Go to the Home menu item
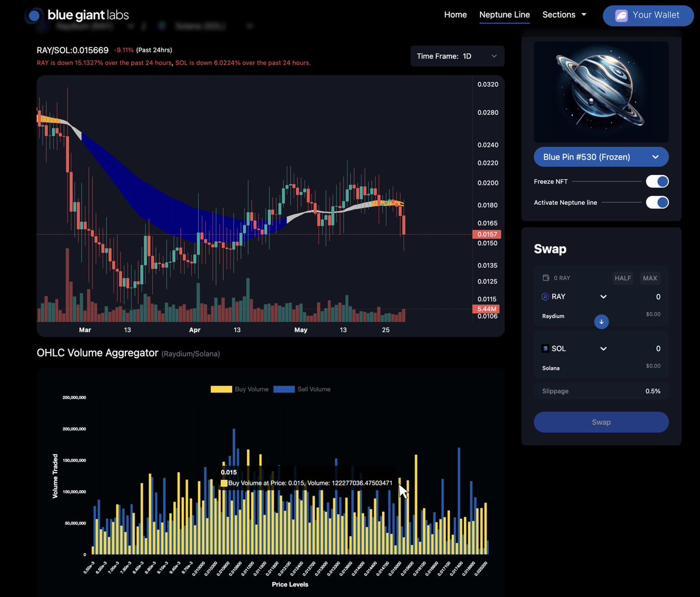 (456, 15)
